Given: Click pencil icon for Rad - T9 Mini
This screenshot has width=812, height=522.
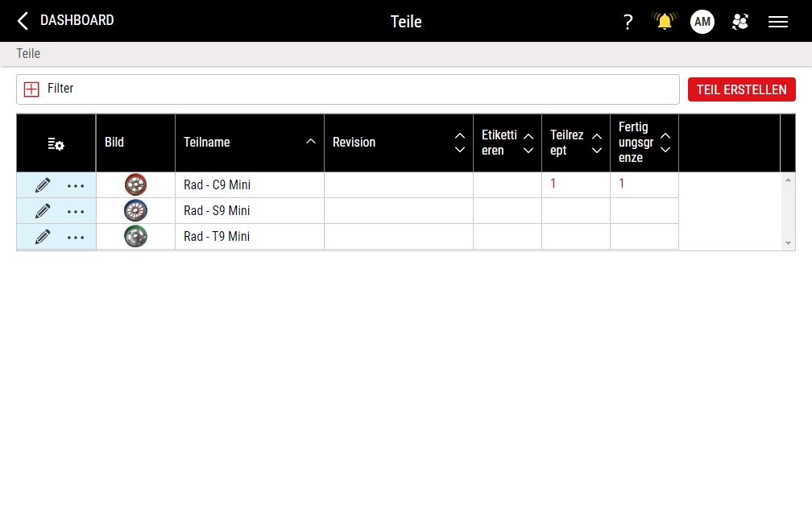Looking at the screenshot, I should pos(43,237).
